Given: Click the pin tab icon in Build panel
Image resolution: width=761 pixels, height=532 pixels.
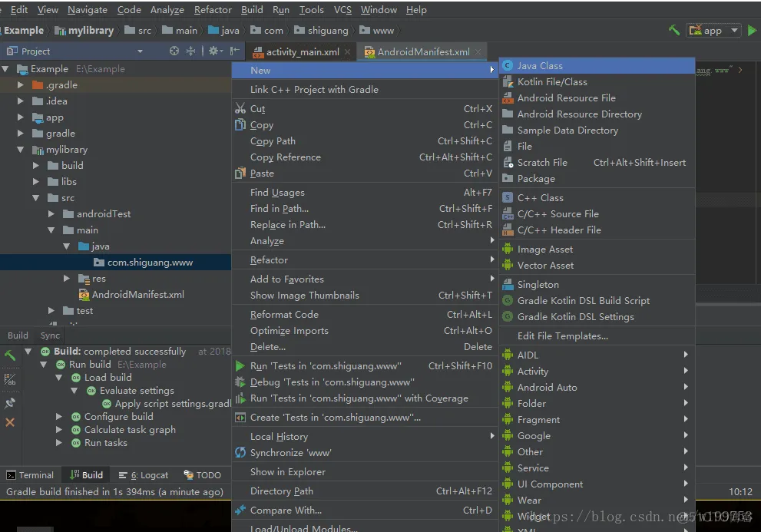Looking at the screenshot, I should 10,402.
